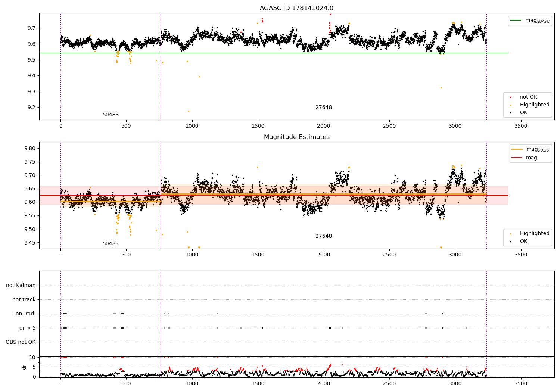This screenshot has width=560, height=392.
Task: Click the 'AGASC ID 178141024.0' title
Action: coord(297,8)
